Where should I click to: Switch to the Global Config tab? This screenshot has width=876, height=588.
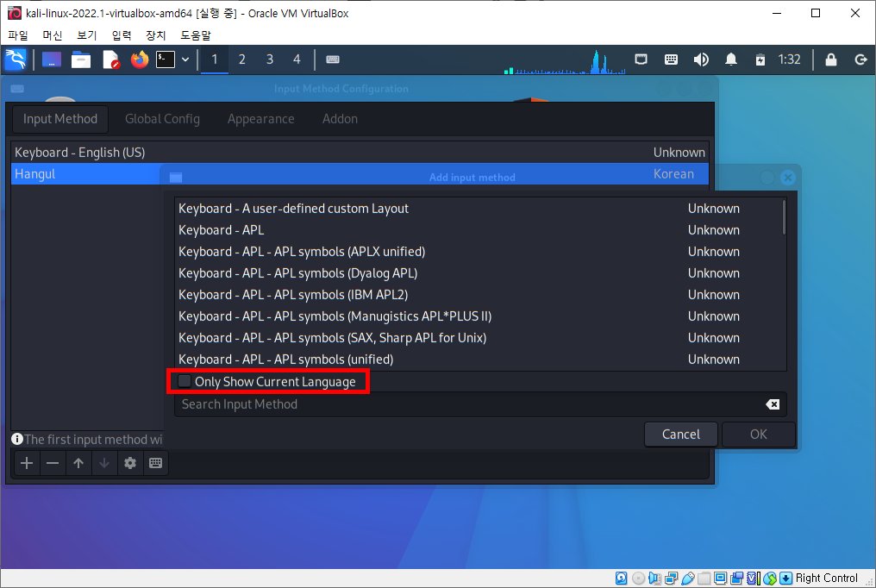163,119
